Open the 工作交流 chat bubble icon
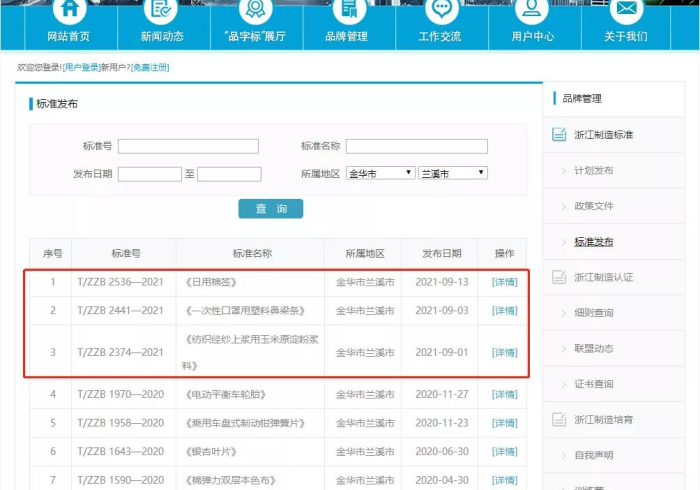Image resolution: width=700 pixels, height=490 pixels. (x=440, y=10)
